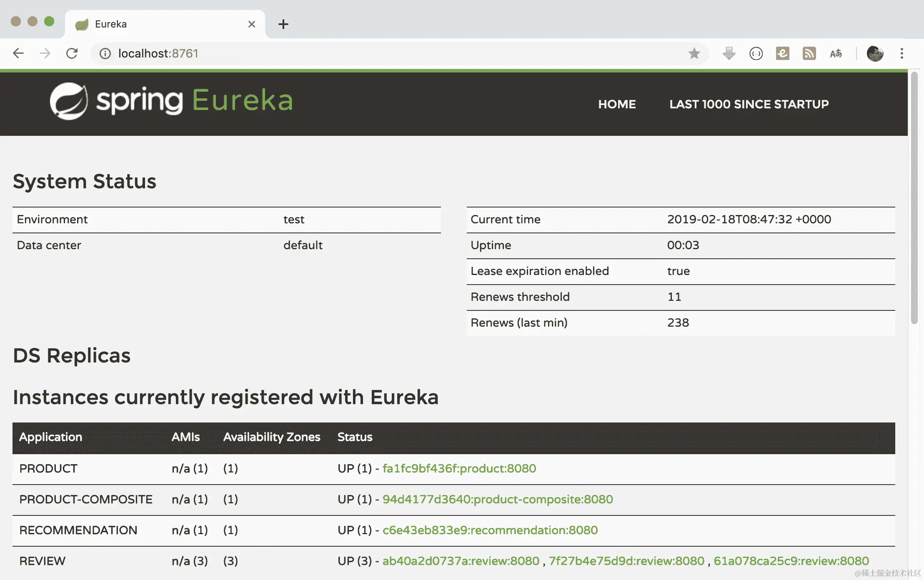Open the c6e43eb833e9:recommendation:8080 link
924x580 pixels.
(x=490, y=530)
